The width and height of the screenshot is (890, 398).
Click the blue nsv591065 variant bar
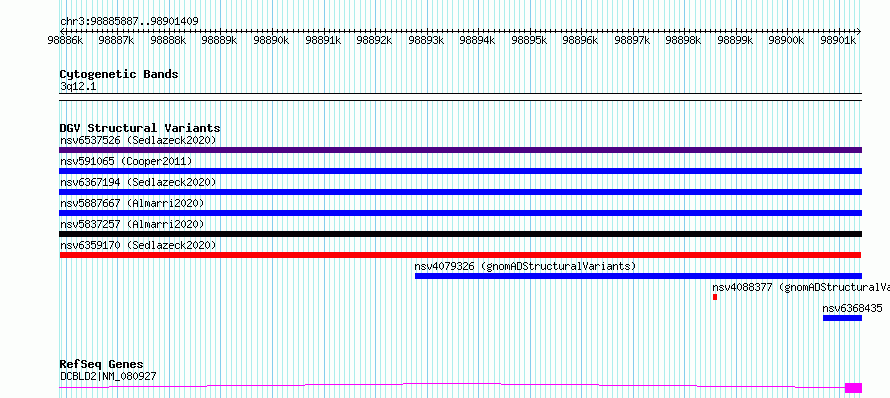pos(460,171)
